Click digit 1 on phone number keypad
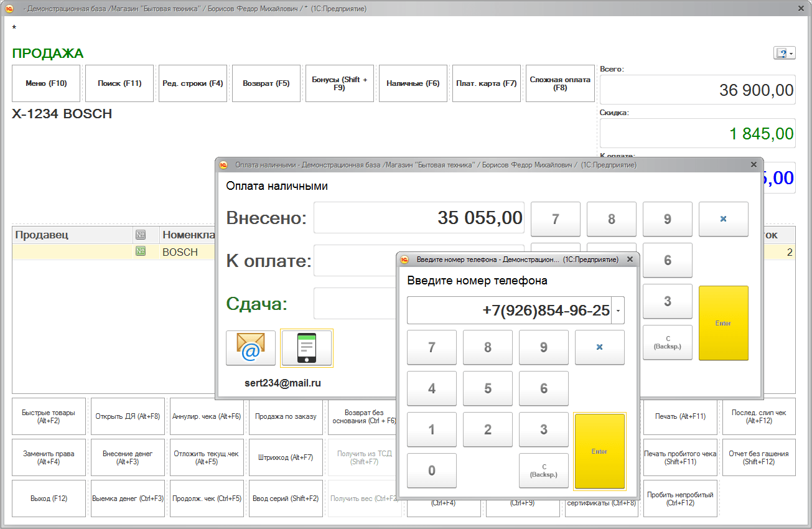 tap(432, 429)
